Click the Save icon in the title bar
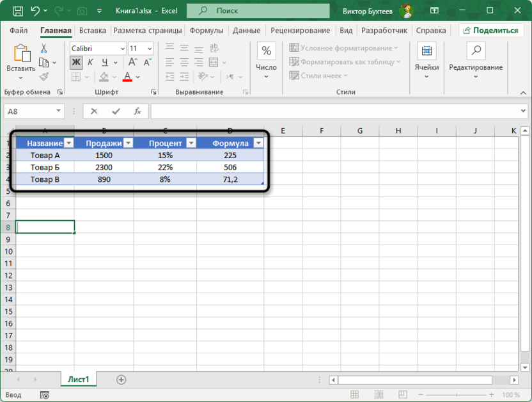 coord(18,11)
